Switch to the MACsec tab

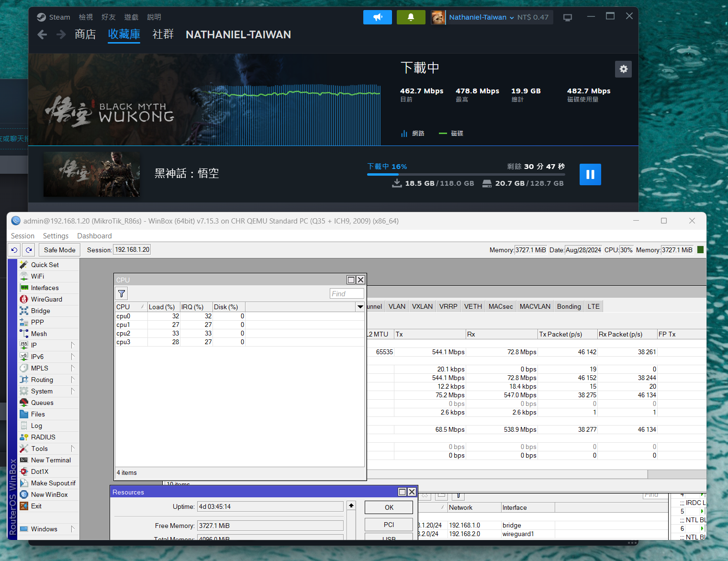tap(501, 306)
